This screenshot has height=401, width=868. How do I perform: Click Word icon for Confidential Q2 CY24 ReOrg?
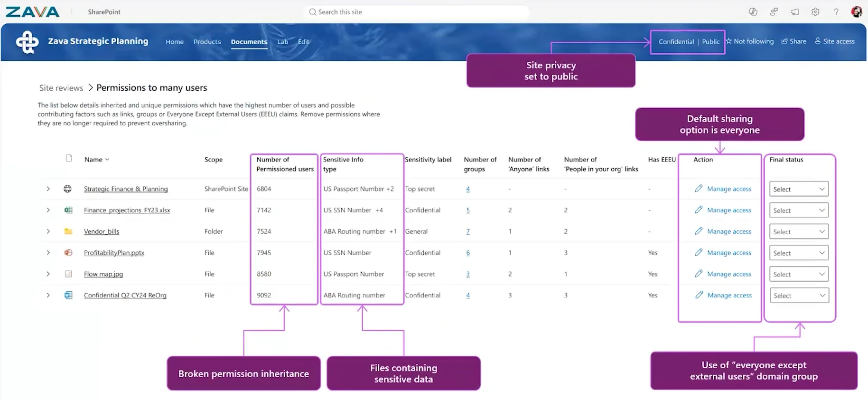(68, 295)
